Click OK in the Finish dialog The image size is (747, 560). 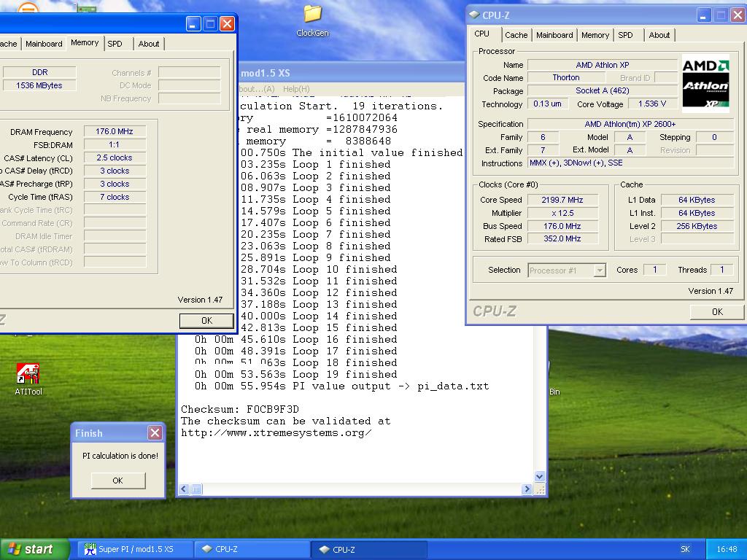pos(117,481)
